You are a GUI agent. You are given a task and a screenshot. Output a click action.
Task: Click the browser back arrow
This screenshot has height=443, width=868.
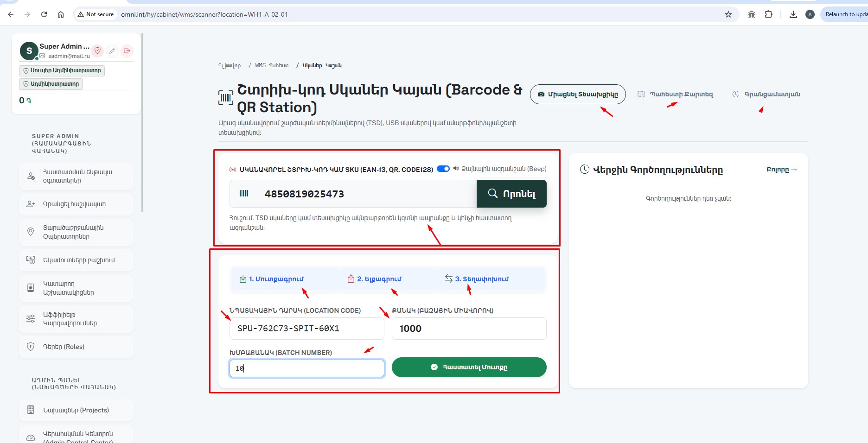pyautogui.click(x=11, y=14)
